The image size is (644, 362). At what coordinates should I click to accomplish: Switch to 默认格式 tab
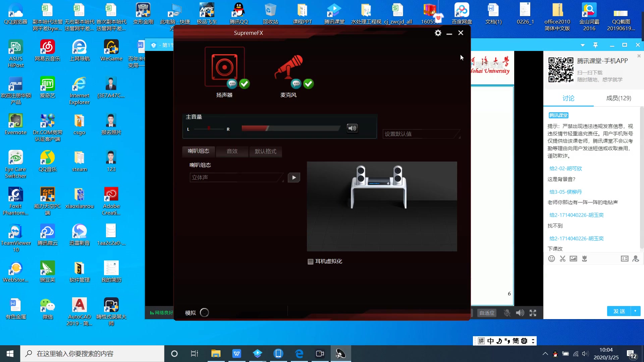tap(265, 152)
